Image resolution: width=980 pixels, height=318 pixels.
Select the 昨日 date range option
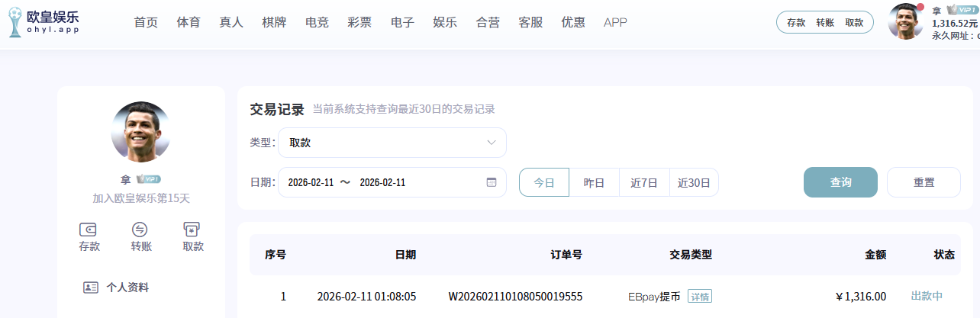[x=594, y=182]
